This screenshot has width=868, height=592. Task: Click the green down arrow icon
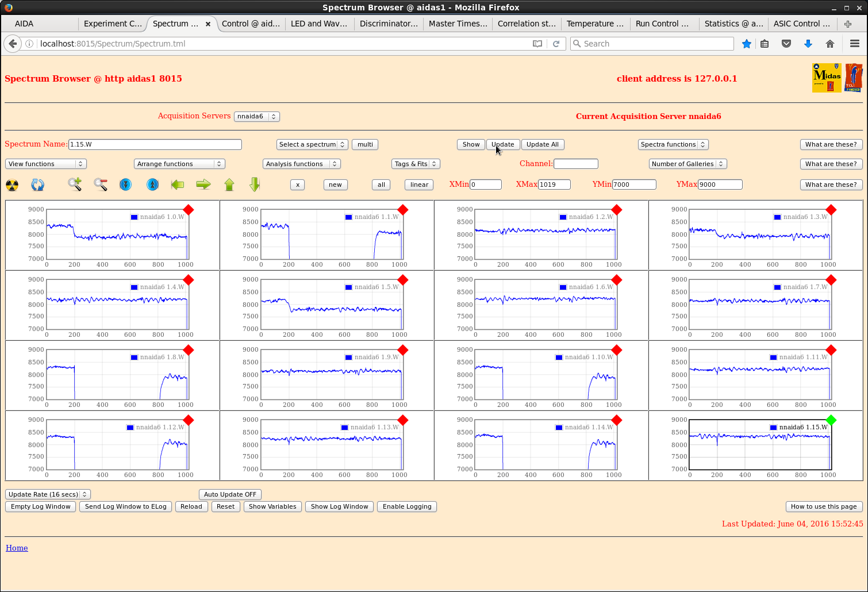255,184
